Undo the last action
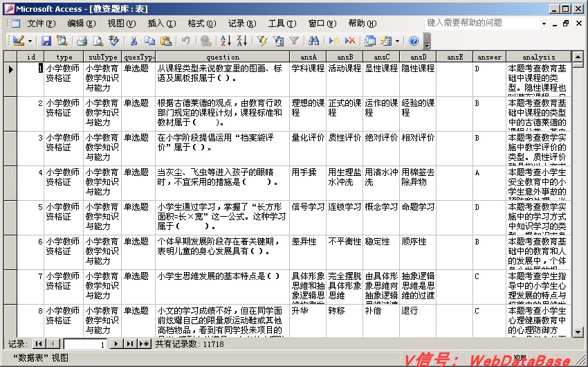Viewport: 588px width, 367px height. 185,41
